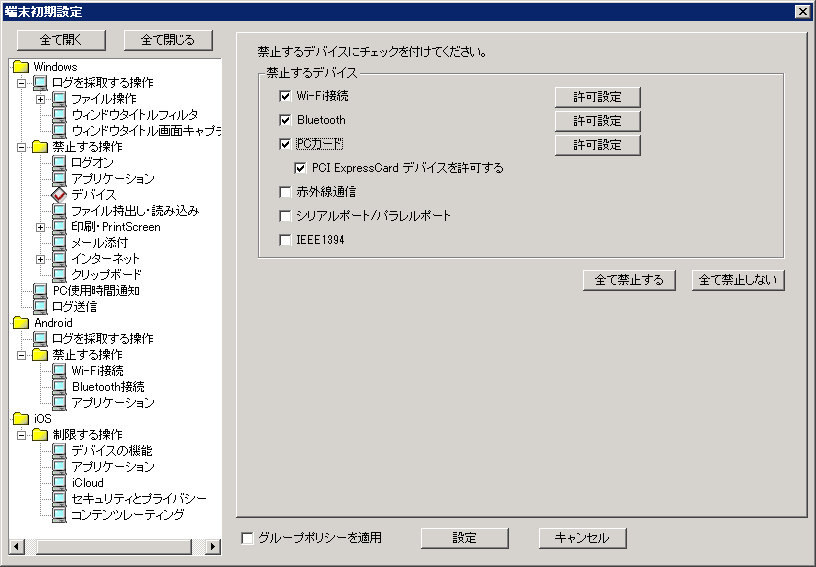Enable グループポリシーを適用 checkbox

coord(247,538)
